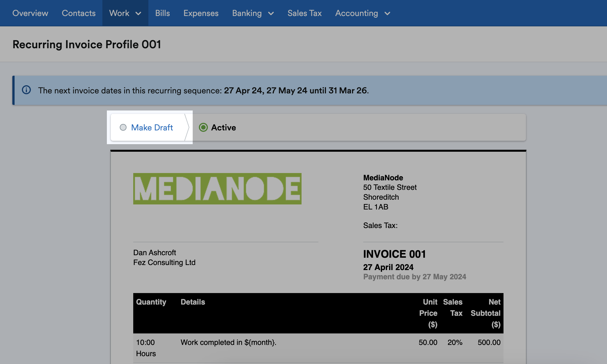Expand the Accounting dropdown arrow
This screenshot has width=607, height=364.
387,13
